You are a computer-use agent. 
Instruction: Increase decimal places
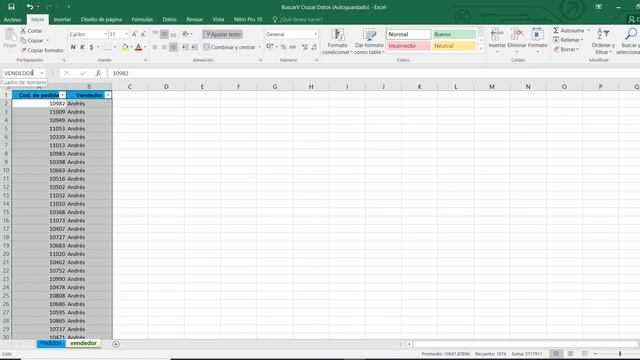coord(305,47)
